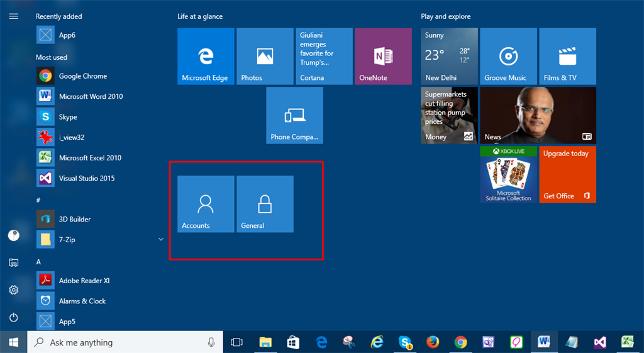
Task: Open Microsoft Word 2010 from the list
Action: (x=91, y=96)
